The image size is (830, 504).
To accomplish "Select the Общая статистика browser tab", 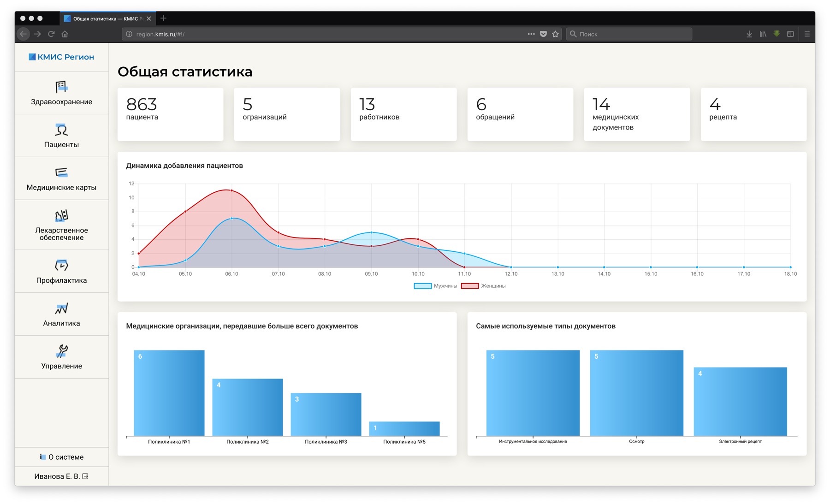I will [108, 19].
